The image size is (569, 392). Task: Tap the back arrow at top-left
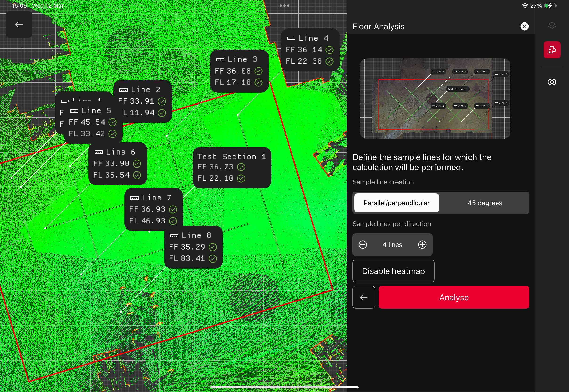point(19,24)
